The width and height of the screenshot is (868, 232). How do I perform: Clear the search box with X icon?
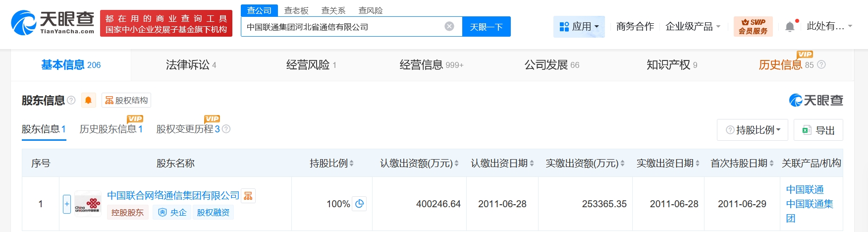pos(449,26)
